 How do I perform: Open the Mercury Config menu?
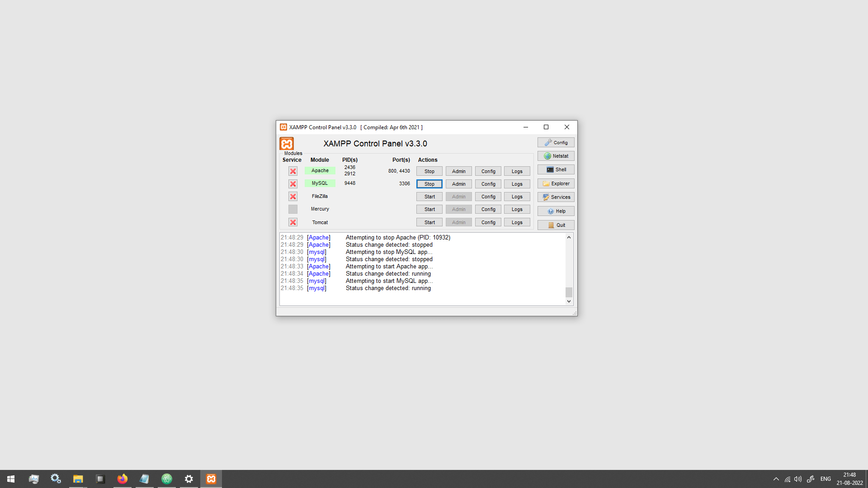(488, 209)
